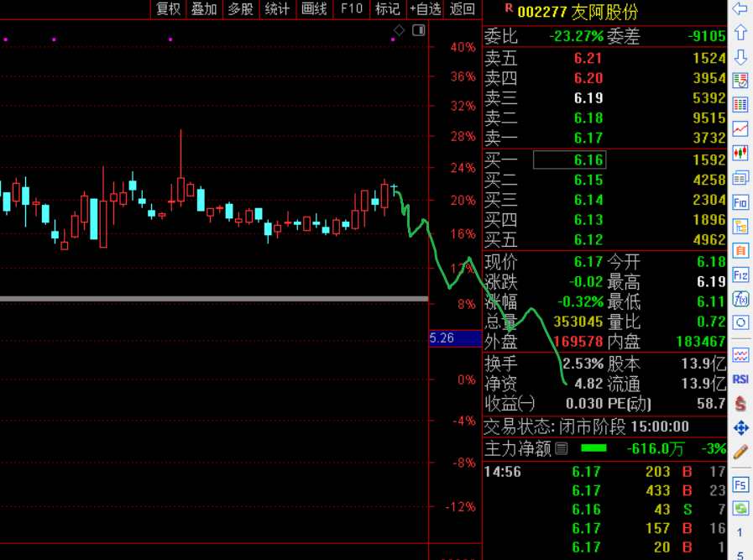Click the F10 company info sidebar icon
The width and height of the screenshot is (753, 560).
coord(740,202)
